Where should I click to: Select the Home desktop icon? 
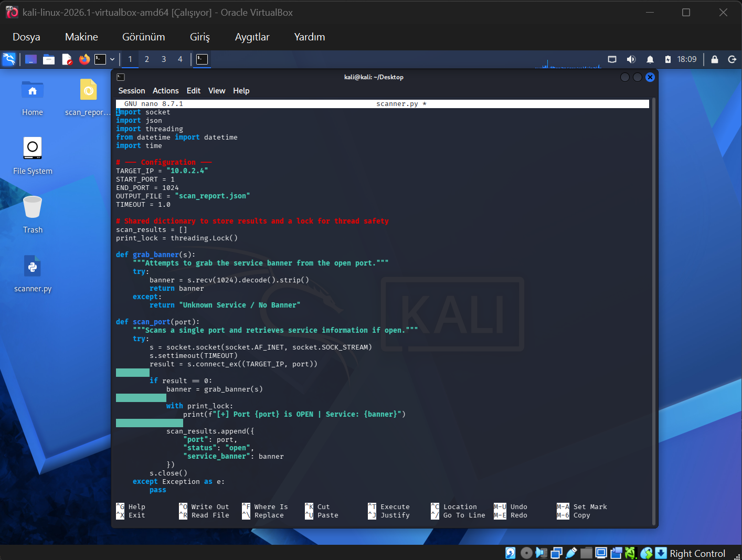(33, 99)
